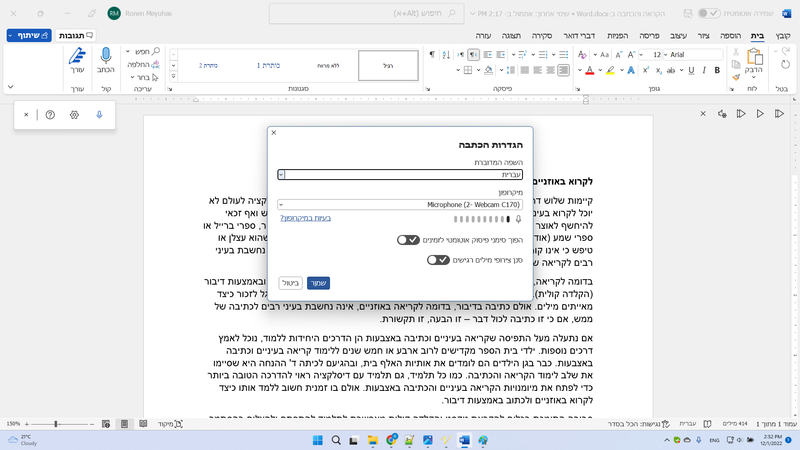Increase font size with grow icon
Viewport: 800px width, 450px height.
[x=631, y=55]
